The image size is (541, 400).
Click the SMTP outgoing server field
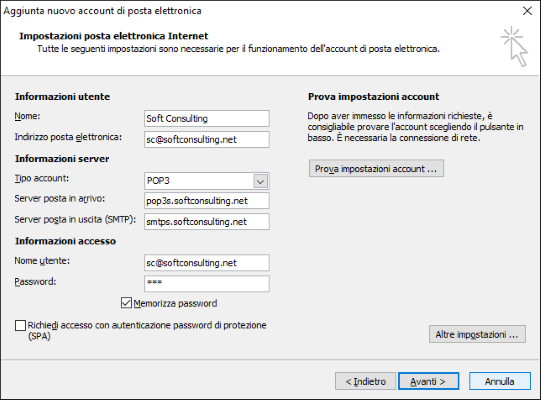(x=207, y=222)
